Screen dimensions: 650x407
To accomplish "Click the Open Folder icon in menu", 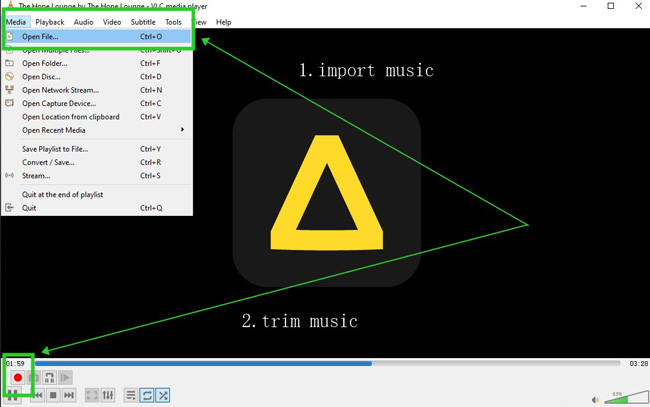I will point(9,63).
